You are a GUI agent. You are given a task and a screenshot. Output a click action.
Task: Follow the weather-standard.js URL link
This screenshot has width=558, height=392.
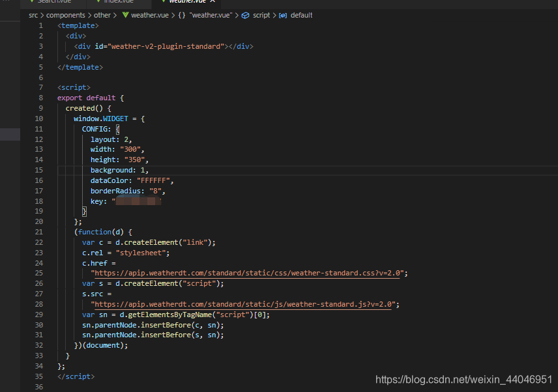243,304
